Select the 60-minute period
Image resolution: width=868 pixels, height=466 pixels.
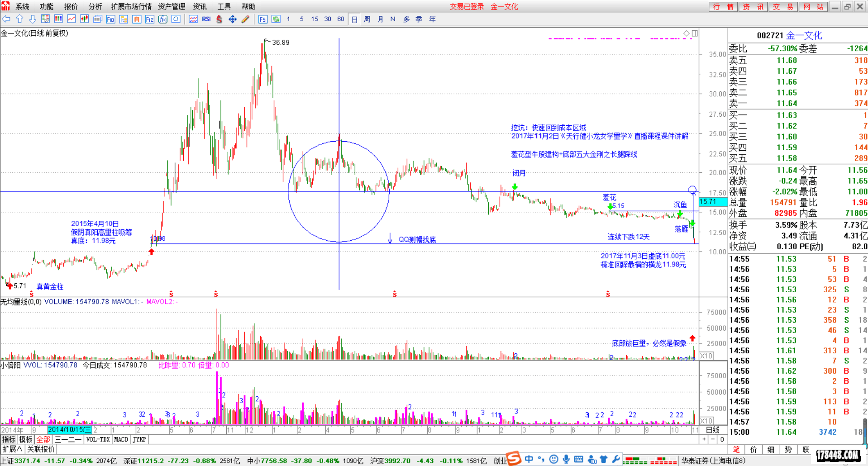(x=340, y=19)
